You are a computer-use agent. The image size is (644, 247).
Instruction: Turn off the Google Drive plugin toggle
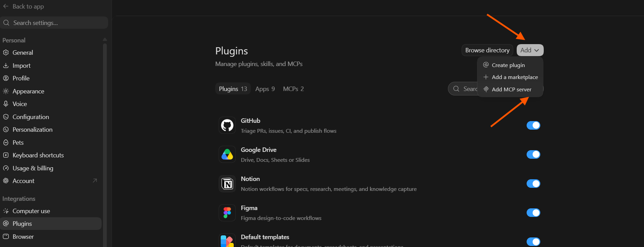[x=533, y=154]
